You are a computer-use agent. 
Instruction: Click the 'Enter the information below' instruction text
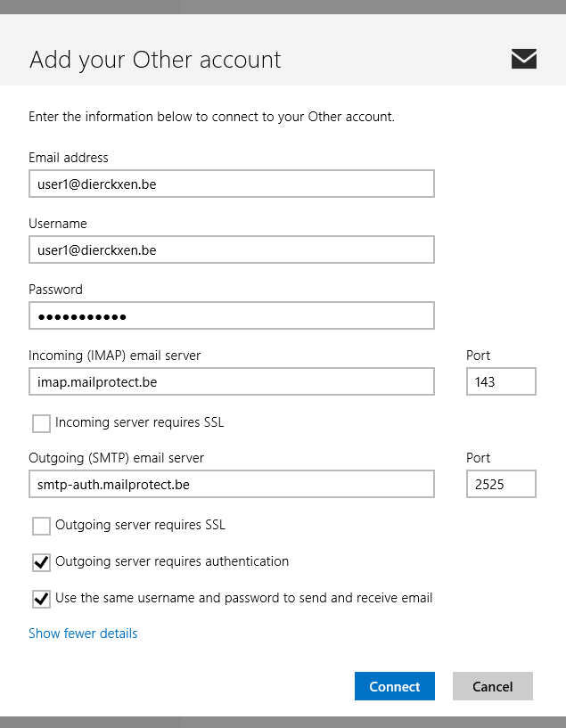coord(211,117)
